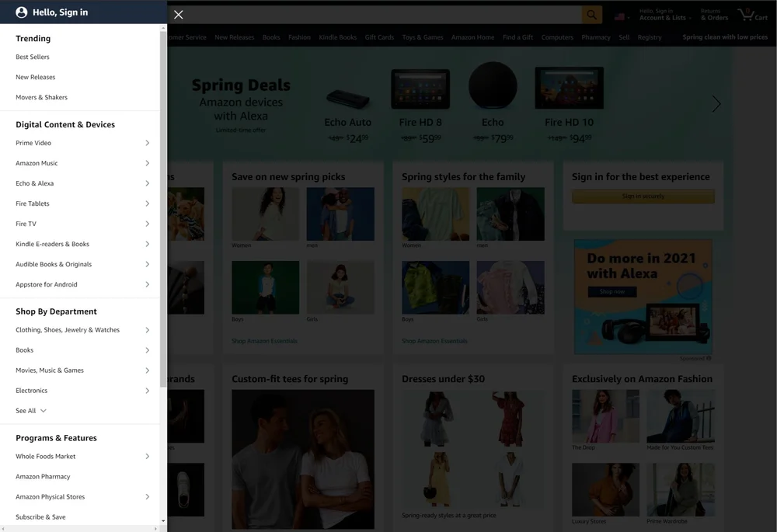Click Prime Wardrobe thumbnail
The height and width of the screenshot is (532, 777).
(681, 490)
